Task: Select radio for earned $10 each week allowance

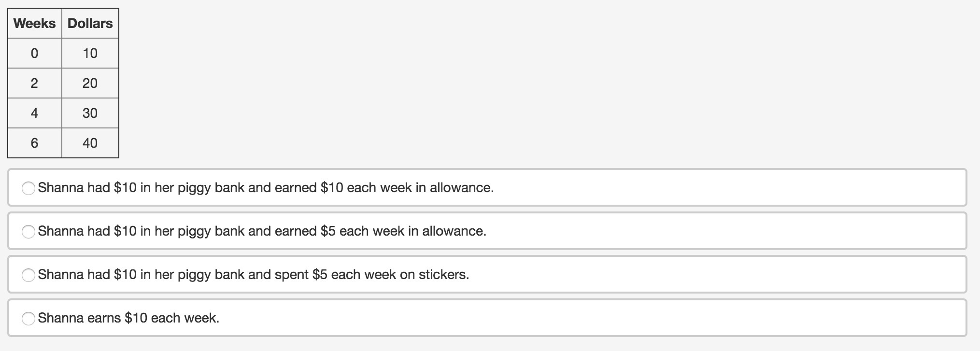Action: (28, 188)
